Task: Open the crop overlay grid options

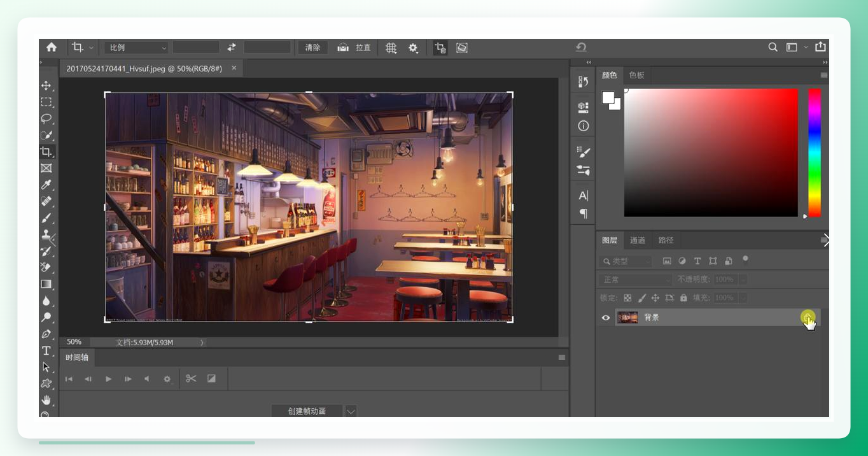Action: click(x=391, y=48)
